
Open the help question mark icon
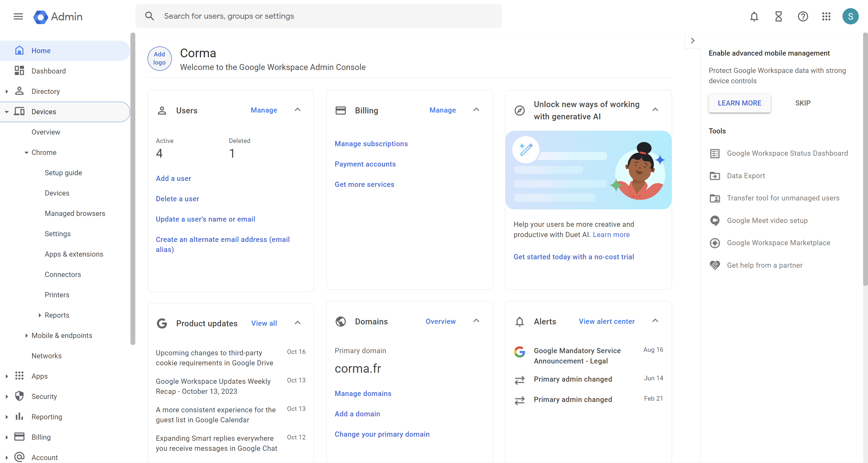click(803, 16)
